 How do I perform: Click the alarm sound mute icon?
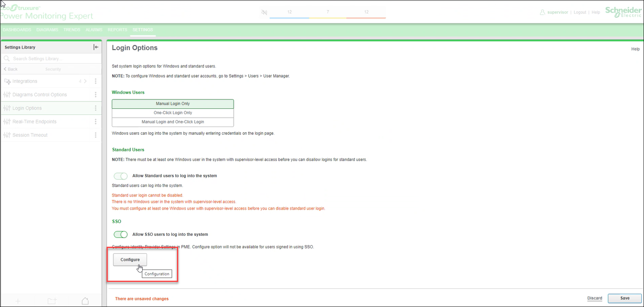[x=264, y=13]
